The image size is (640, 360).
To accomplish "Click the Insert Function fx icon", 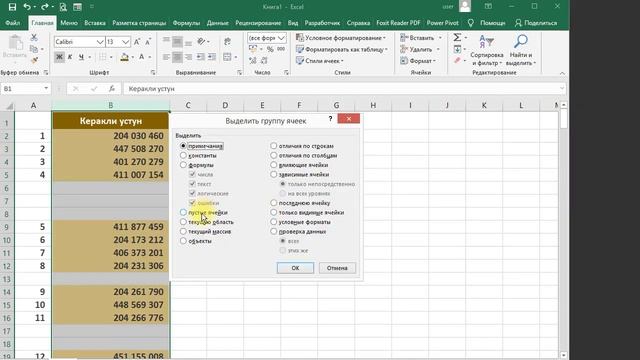I will tap(111, 89).
